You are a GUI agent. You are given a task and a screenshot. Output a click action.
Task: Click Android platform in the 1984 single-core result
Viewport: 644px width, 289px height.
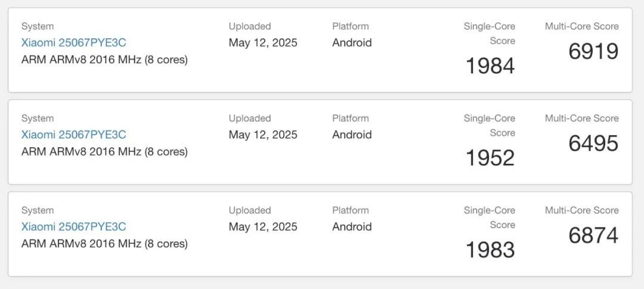click(352, 43)
